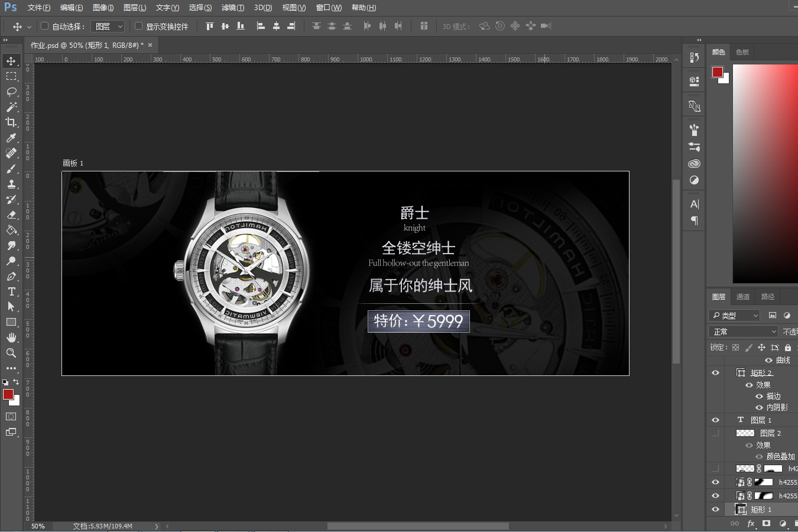Select the Hand tool
Screen dimensions: 798x532
point(11,338)
